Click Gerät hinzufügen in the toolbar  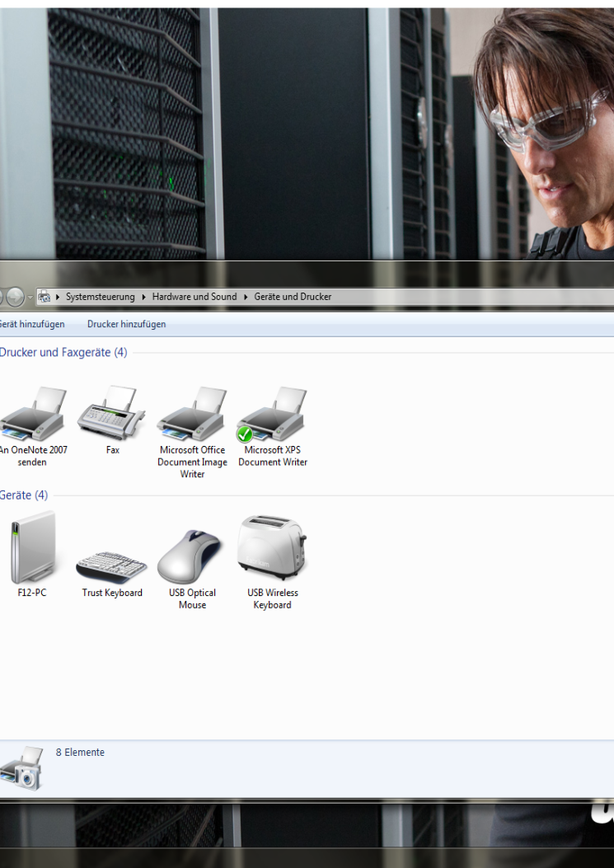pyautogui.click(x=31, y=324)
